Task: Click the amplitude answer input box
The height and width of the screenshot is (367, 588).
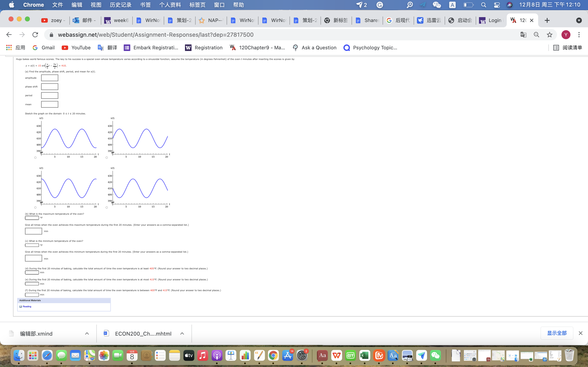Action: pyautogui.click(x=50, y=78)
